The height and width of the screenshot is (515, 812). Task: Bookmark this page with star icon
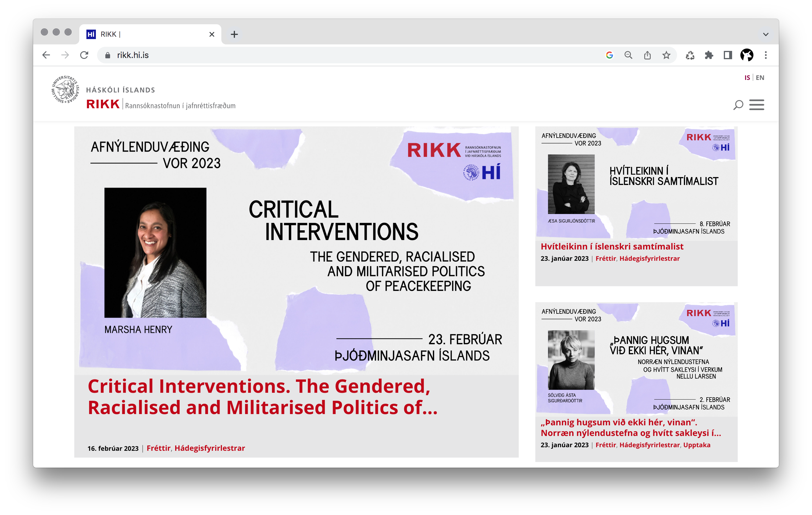tap(666, 55)
